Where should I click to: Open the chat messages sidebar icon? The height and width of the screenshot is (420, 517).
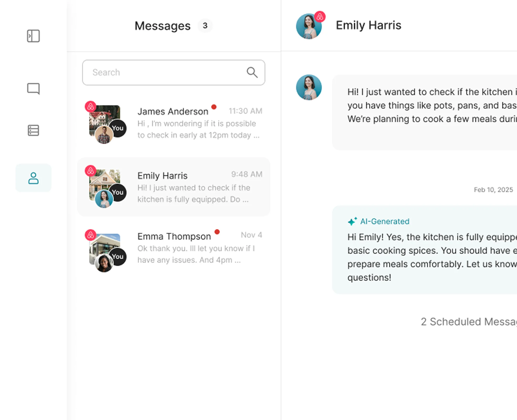point(33,89)
